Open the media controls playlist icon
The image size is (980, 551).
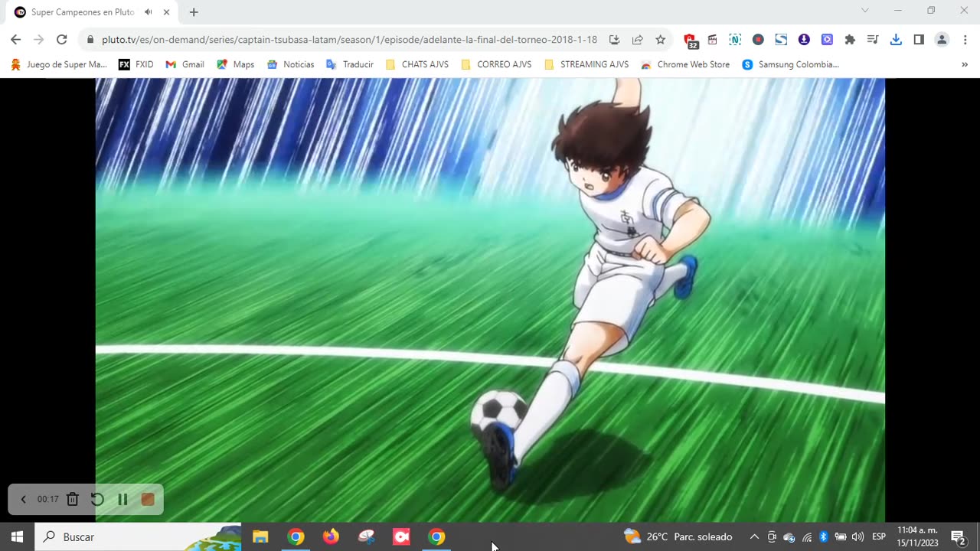point(873,40)
